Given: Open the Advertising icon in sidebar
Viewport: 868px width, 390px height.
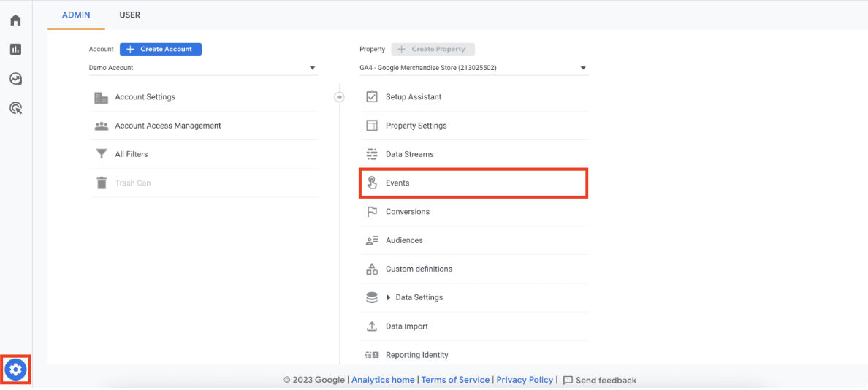Looking at the screenshot, I should coord(15,108).
